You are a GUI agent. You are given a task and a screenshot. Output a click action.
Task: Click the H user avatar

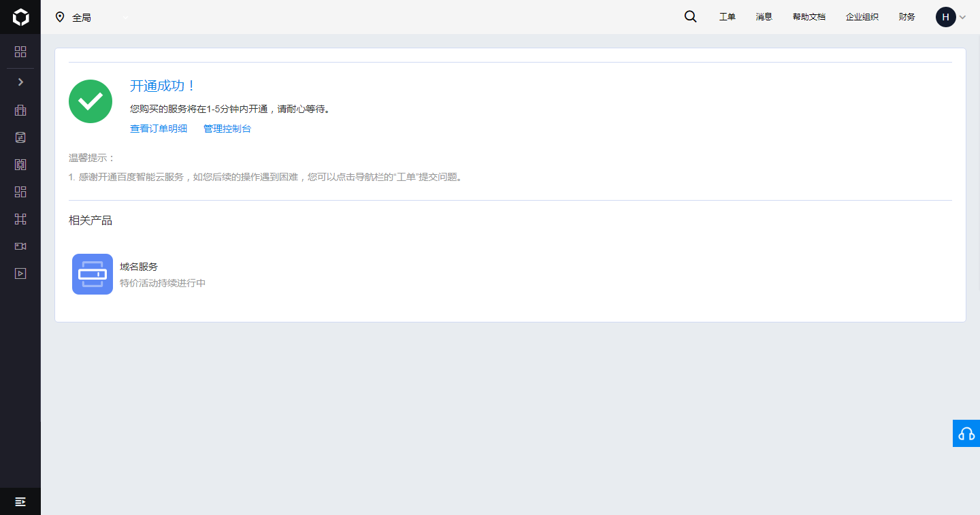point(946,17)
